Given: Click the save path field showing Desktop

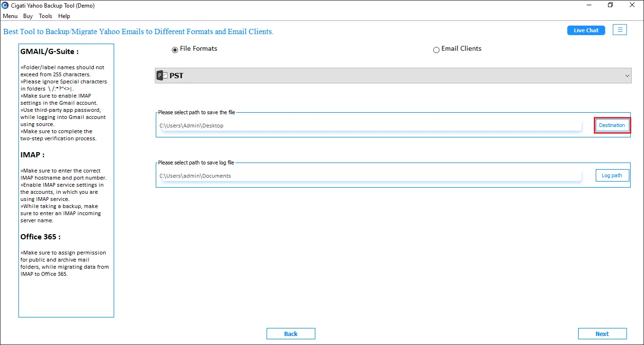Looking at the screenshot, I should pyautogui.click(x=370, y=126).
